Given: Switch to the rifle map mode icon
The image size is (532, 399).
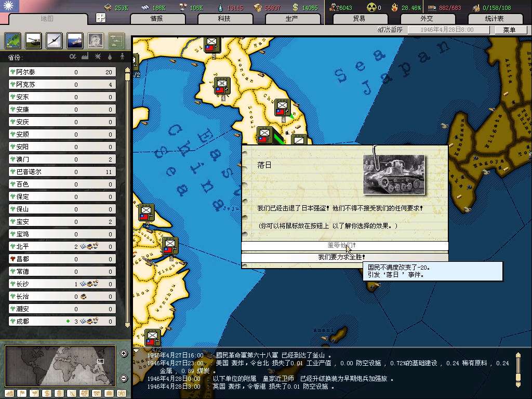Looking at the screenshot, I should click(72, 394).
